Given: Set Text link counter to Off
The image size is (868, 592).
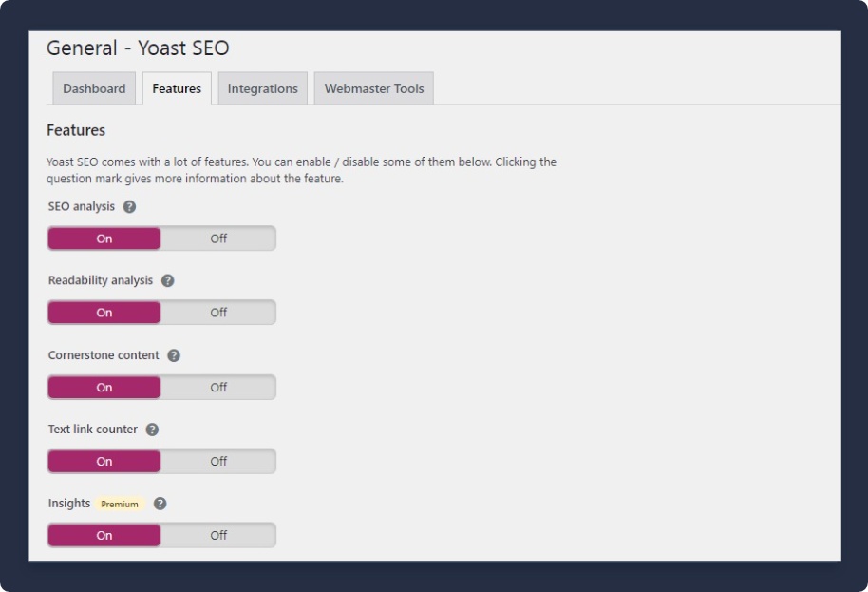Looking at the screenshot, I should [x=218, y=461].
